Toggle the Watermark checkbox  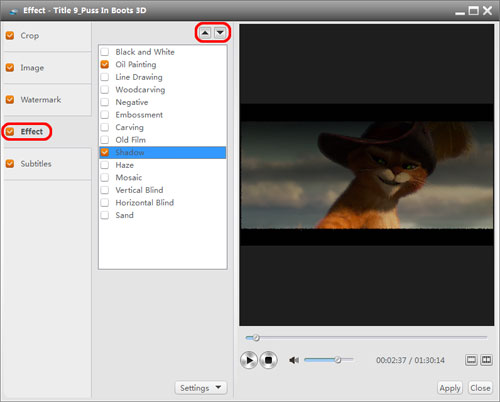tap(10, 99)
